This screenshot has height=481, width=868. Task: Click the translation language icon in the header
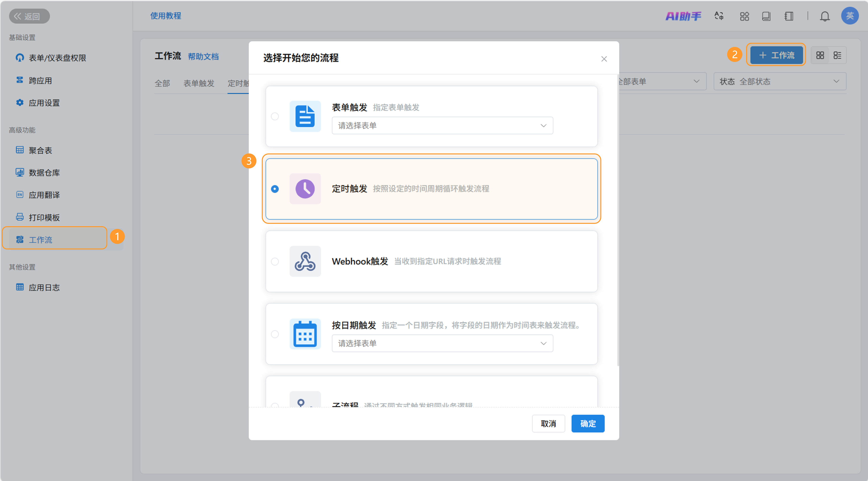pos(719,16)
